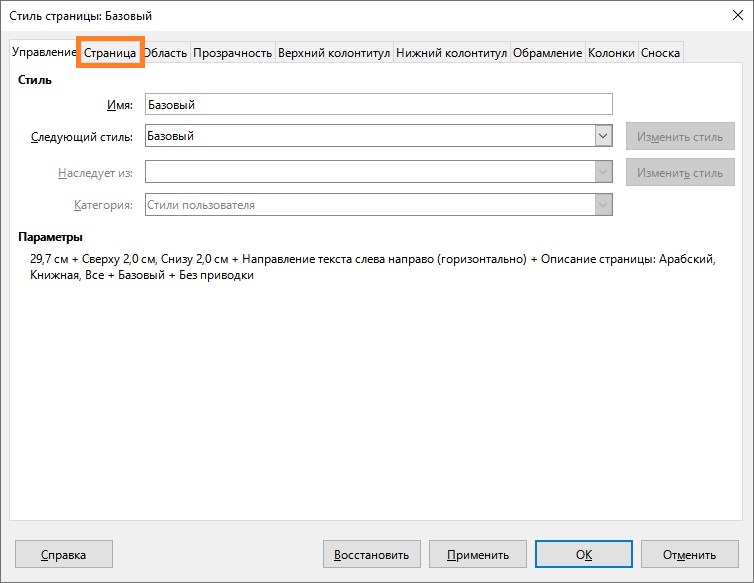This screenshot has width=754, height=583.
Task: Open the Наследует из dropdown
Action: click(x=603, y=172)
